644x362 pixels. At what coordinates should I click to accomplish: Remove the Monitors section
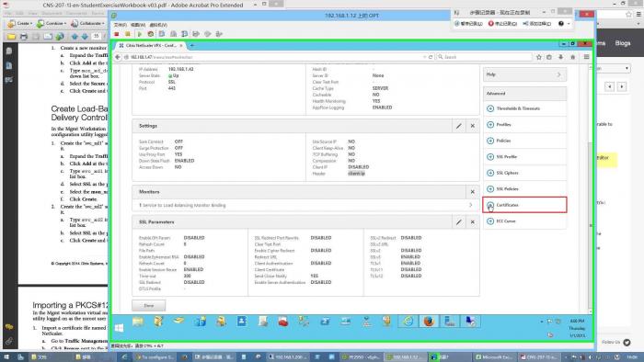472,192
